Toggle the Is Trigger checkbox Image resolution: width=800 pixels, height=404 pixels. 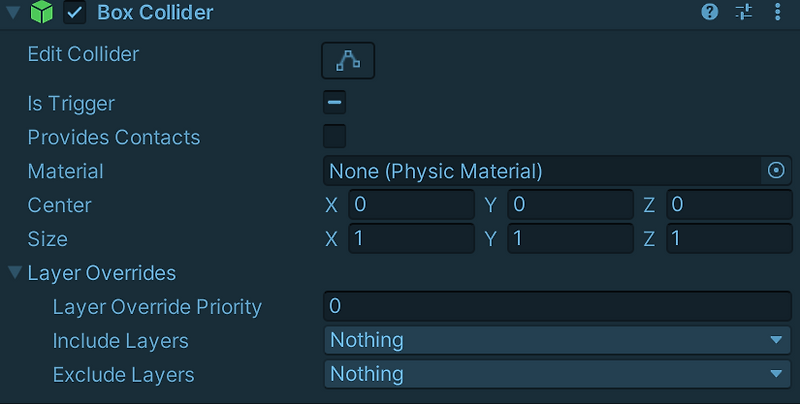[x=335, y=103]
